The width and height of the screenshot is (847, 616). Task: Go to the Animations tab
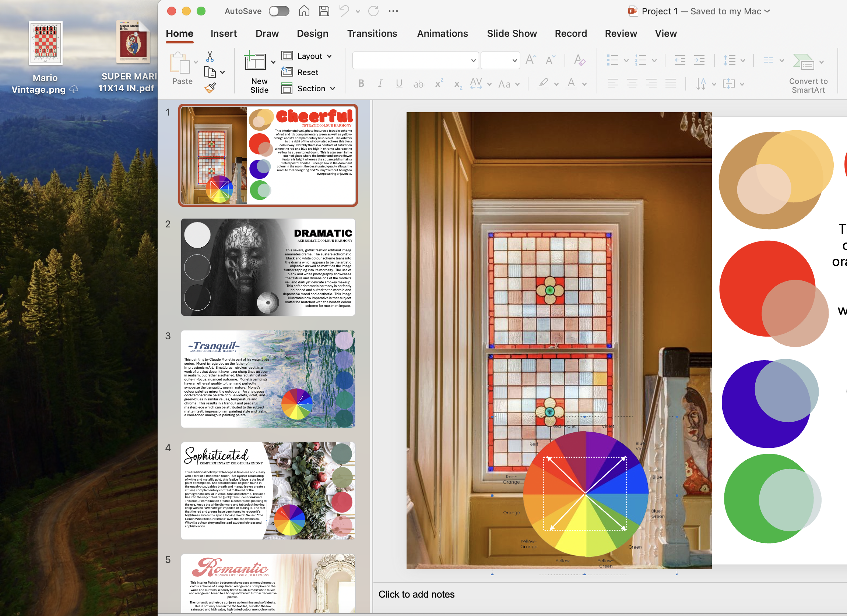tap(443, 33)
